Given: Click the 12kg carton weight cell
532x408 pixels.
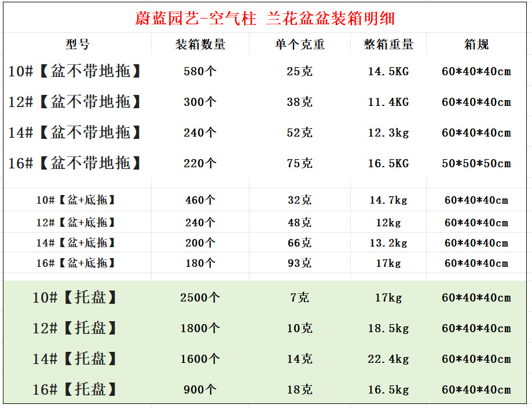Looking at the screenshot, I should point(388,223).
